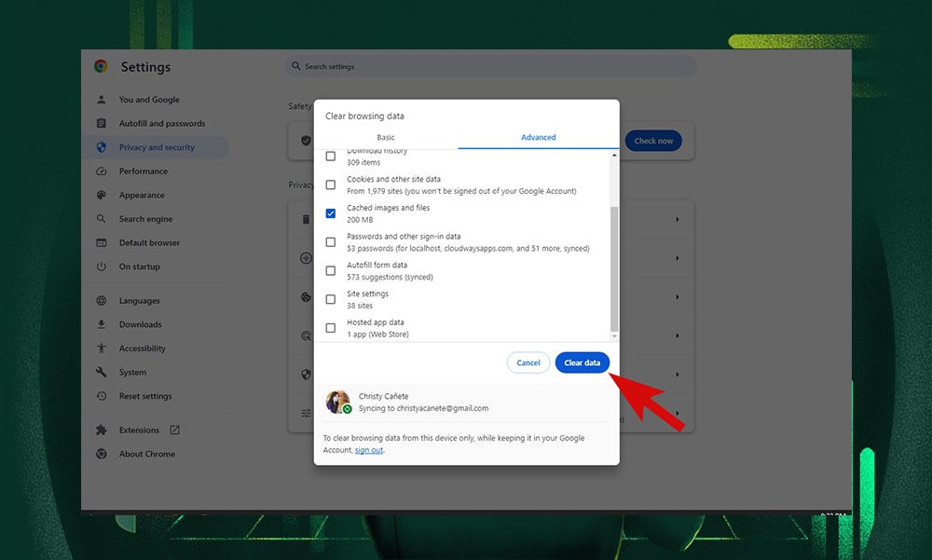Click the Privacy and security shield icon
This screenshot has height=560, width=932.
click(x=101, y=147)
